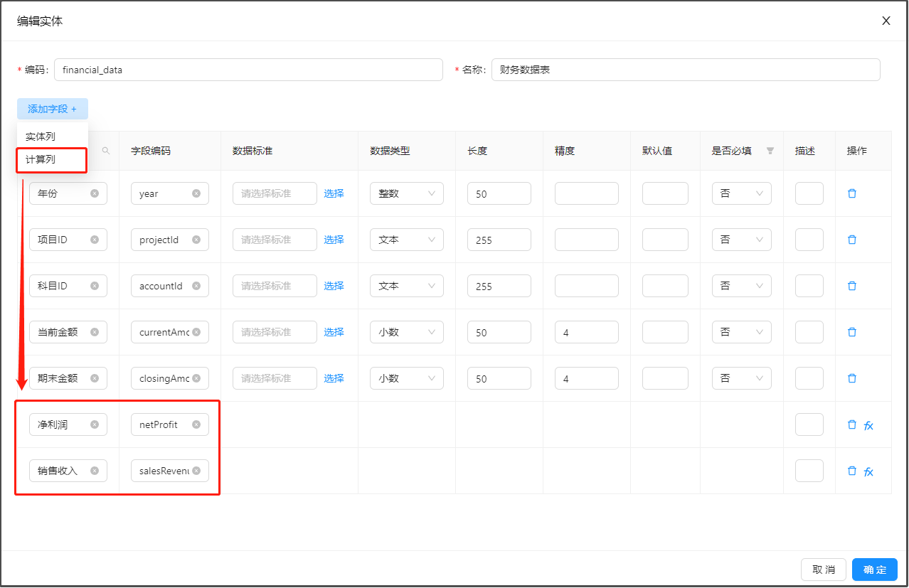909x588 pixels.
Task: Click the 名称 input field
Action: coord(685,70)
